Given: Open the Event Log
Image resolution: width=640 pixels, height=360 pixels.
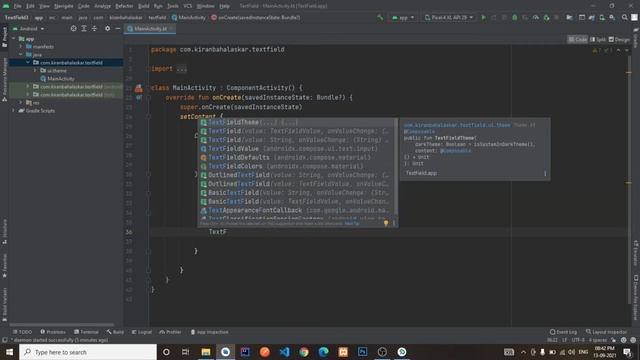Looking at the screenshot, I should [x=563, y=332].
